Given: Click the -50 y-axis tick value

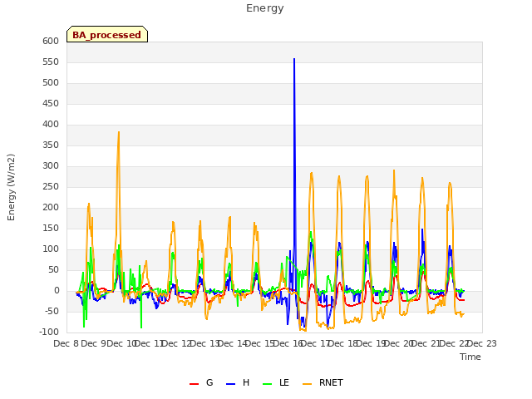Looking at the screenshot, I should (x=52, y=312).
